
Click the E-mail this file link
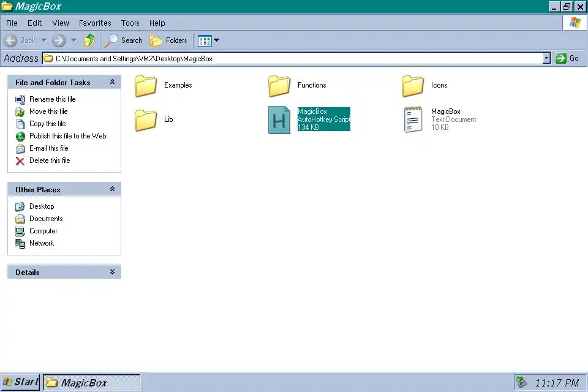49,148
